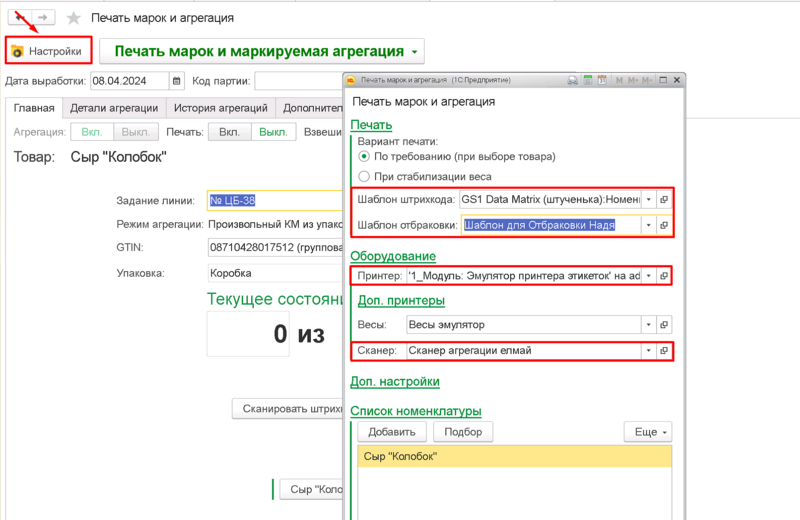Click the Задание линии field № ЦБ-38
The height and width of the screenshot is (520, 800).
coord(274,201)
